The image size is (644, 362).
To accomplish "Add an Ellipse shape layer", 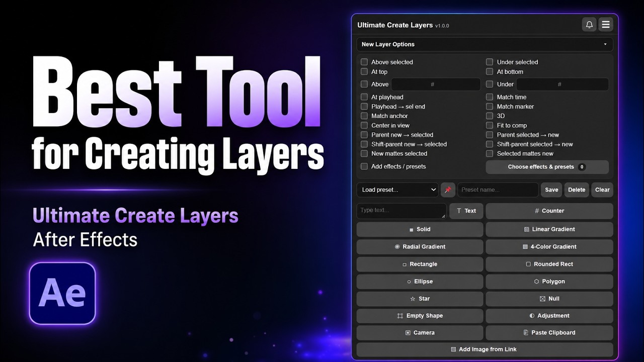I will pyautogui.click(x=420, y=282).
